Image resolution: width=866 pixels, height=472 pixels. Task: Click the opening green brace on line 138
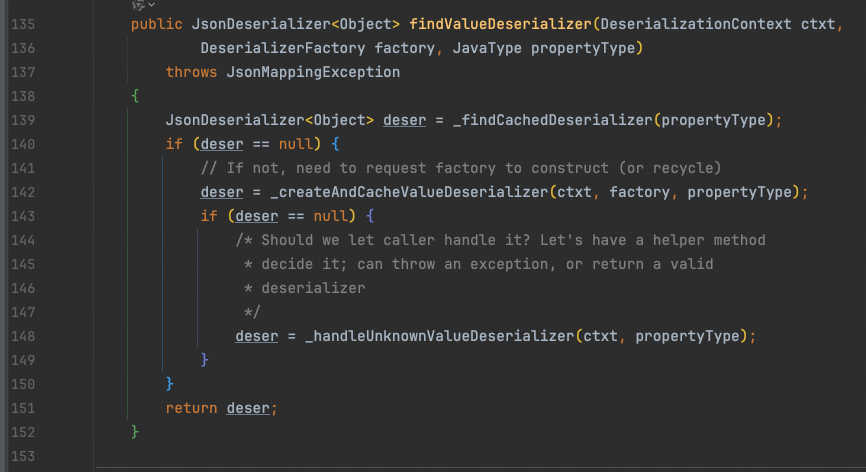[x=135, y=96]
